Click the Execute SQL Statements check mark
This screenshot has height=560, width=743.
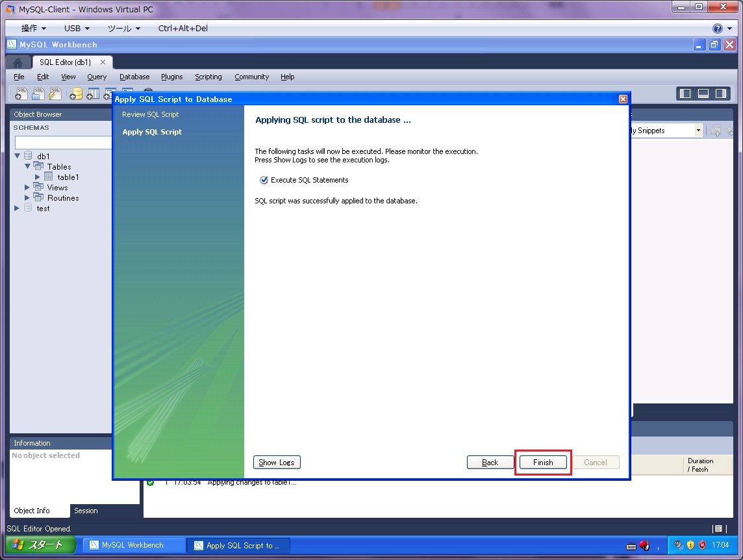tap(264, 180)
